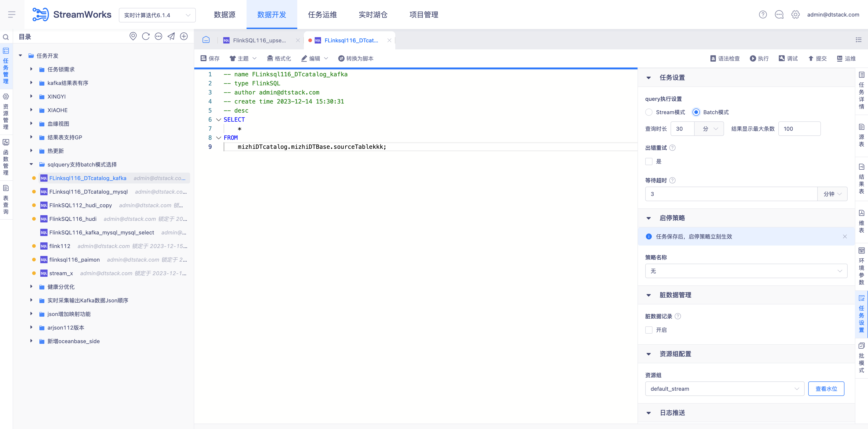Viewport: 868px width, 429px height.
Task: Open 等待超时 unit 分钟 dropdown
Action: coord(832,194)
